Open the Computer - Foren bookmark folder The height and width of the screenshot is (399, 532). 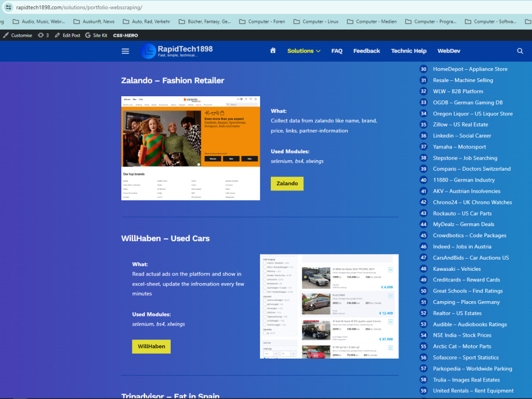point(262,21)
